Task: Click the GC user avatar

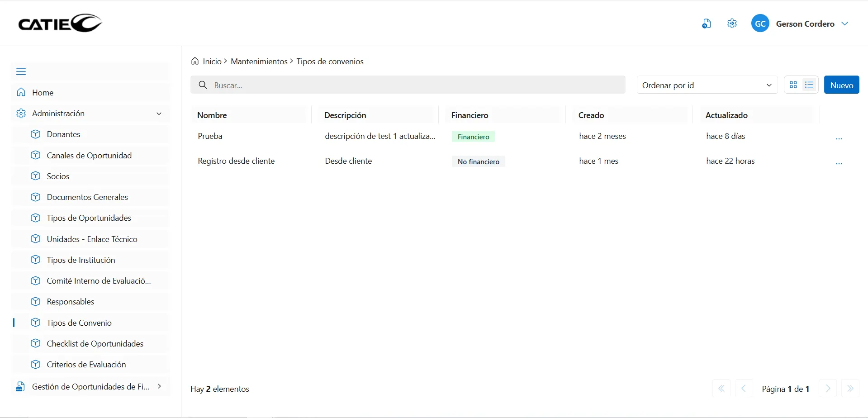Action: click(x=760, y=24)
